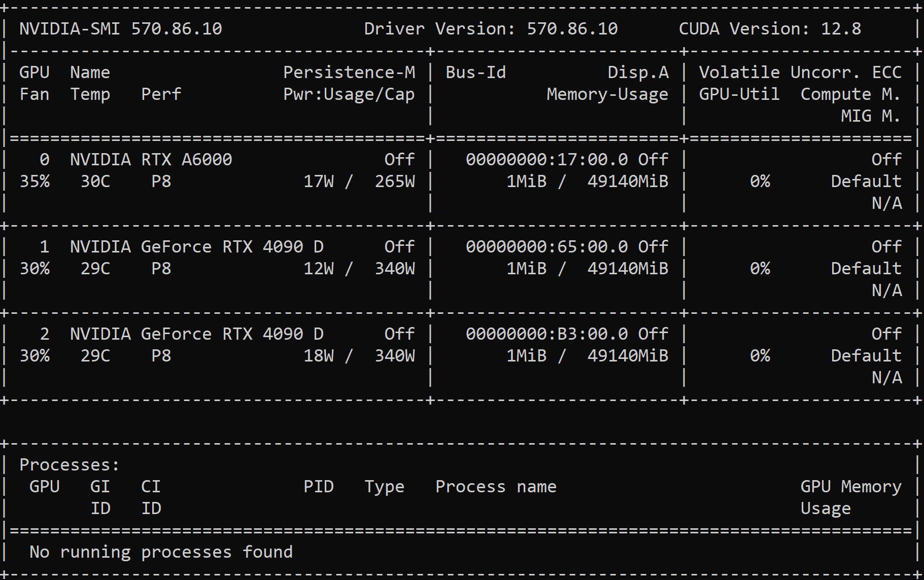This screenshot has width=924, height=580.
Task: Select bus ID '00000000:B3:00.0'
Action: point(547,334)
